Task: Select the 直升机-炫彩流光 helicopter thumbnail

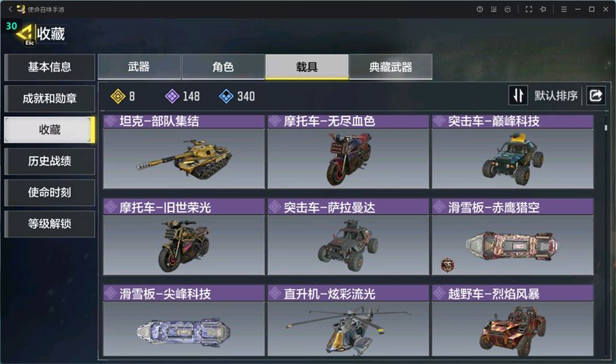Action: pyautogui.click(x=348, y=329)
